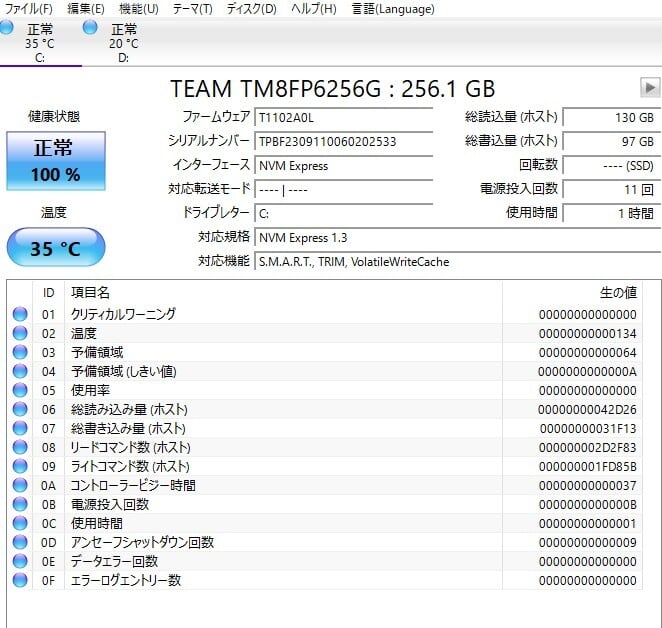This screenshot has height=628, width=662.
Task: Click status orb of データエラー回数 row
Action: click(20, 561)
